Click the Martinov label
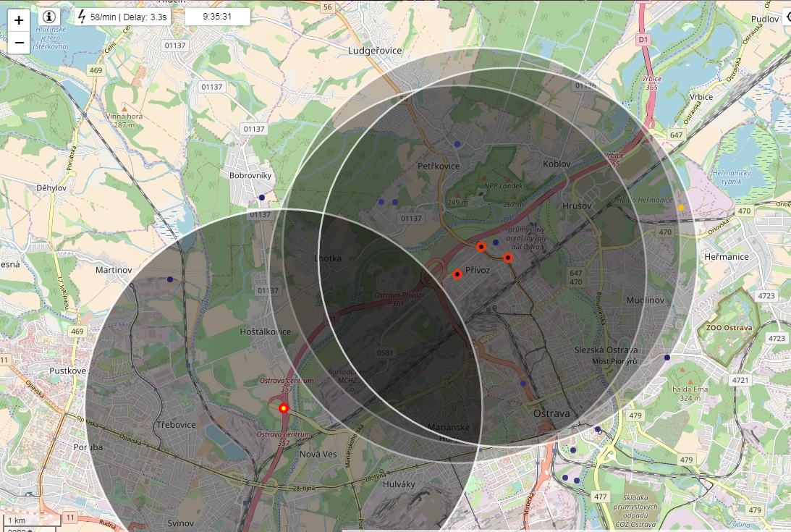The height and width of the screenshot is (532, 791). pyautogui.click(x=114, y=270)
